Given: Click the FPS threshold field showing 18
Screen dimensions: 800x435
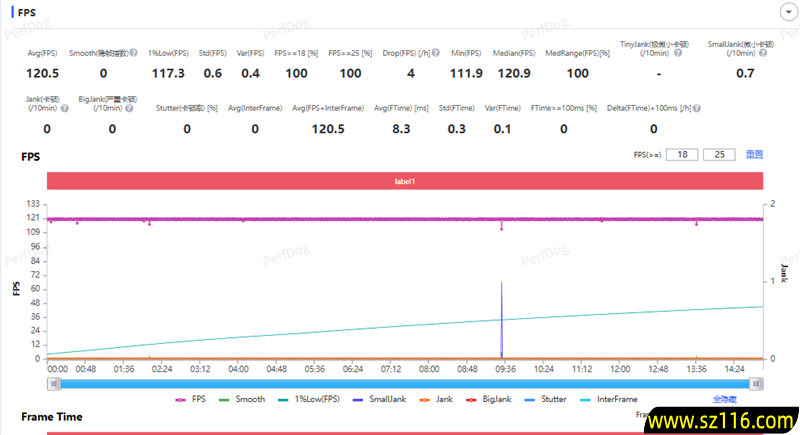Looking at the screenshot, I should (x=682, y=154).
